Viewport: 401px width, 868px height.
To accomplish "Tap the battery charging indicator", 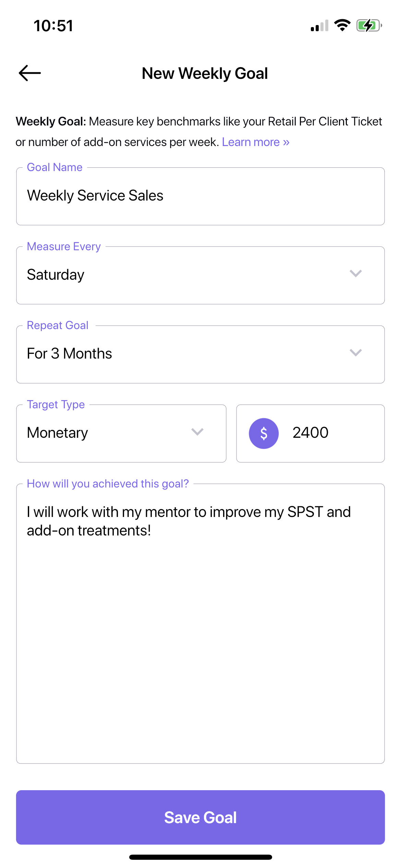I will pyautogui.click(x=369, y=25).
